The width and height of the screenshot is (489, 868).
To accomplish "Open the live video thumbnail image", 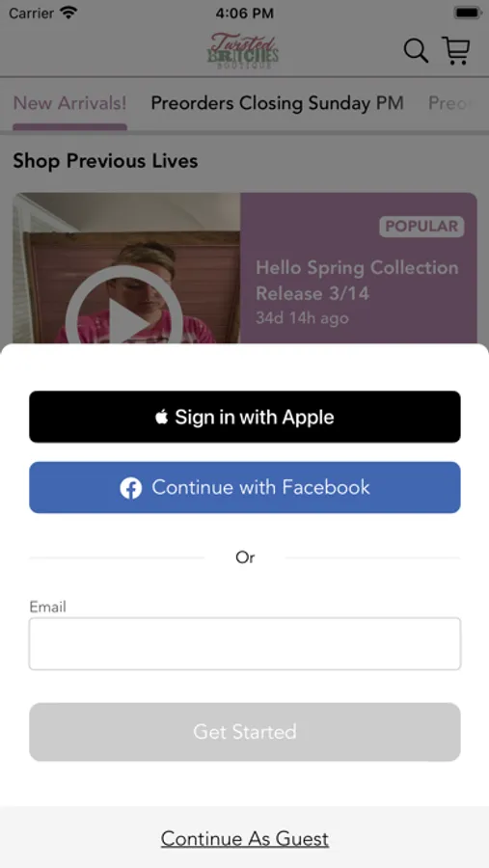I will coord(126,268).
